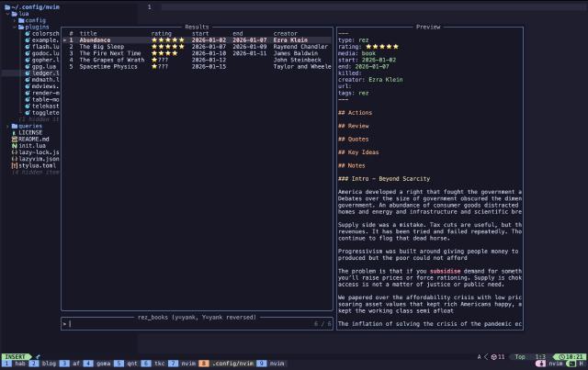Image resolution: width=588 pixels, height=370 pixels.
Task: Click the README.md file icon
Action: point(14,139)
